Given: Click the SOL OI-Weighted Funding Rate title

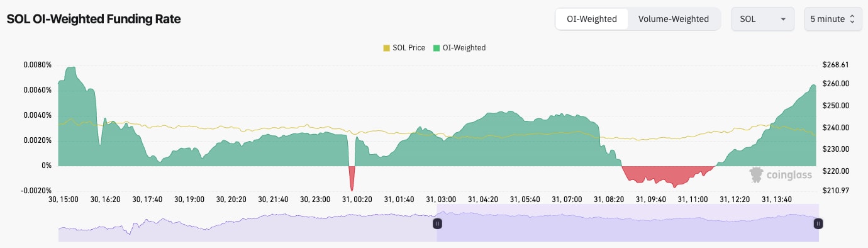Looking at the screenshot, I should point(94,20).
